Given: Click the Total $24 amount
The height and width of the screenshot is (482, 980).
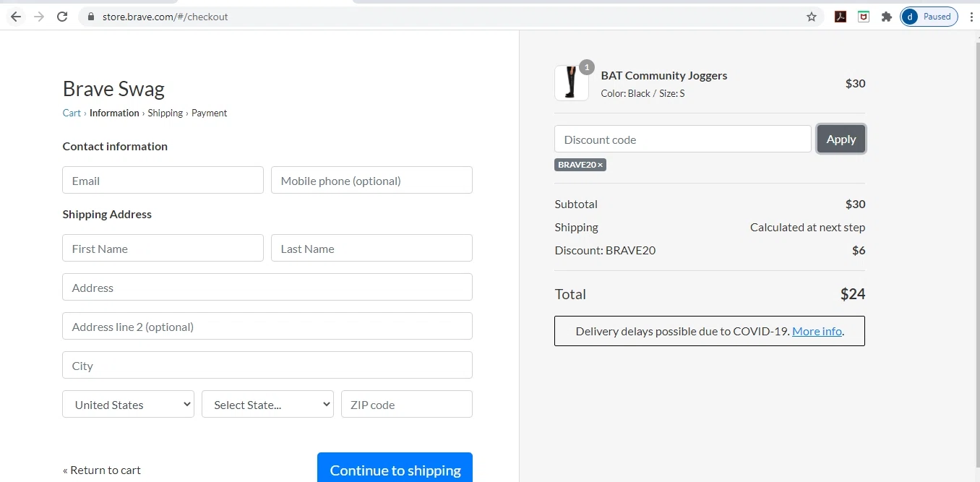Looking at the screenshot, I should tap(853, 294).
